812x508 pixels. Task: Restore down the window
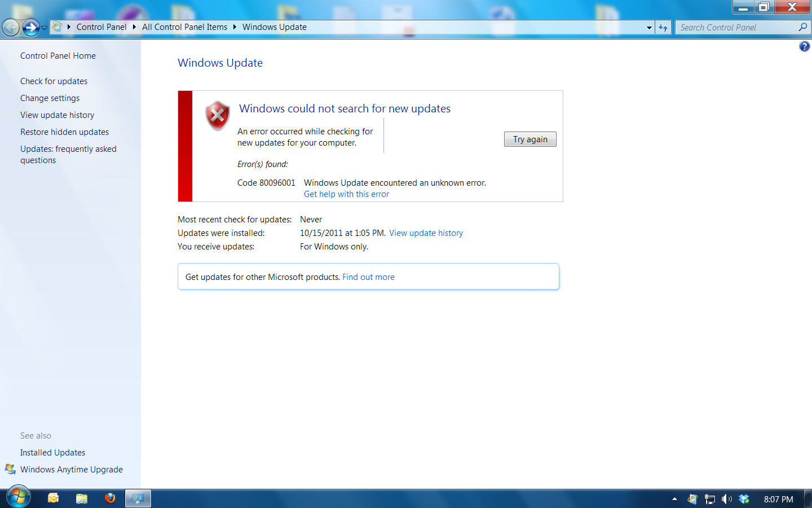tap(764, 7)
